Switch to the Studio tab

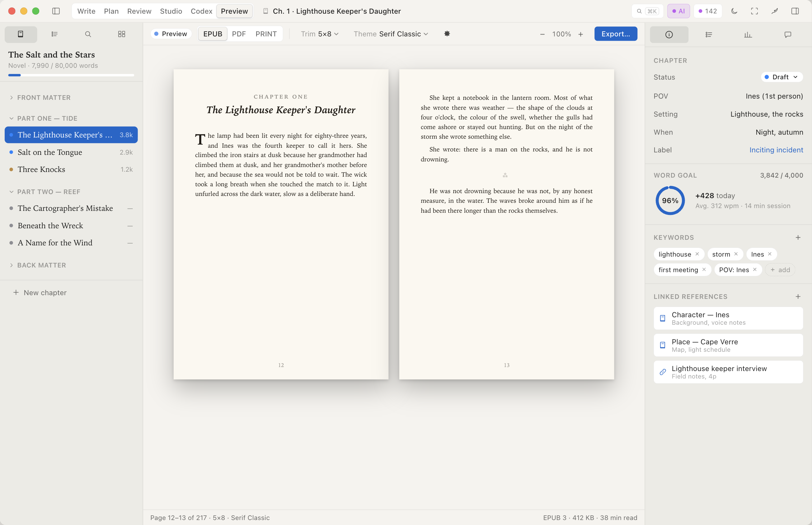(x=171, y=11)
